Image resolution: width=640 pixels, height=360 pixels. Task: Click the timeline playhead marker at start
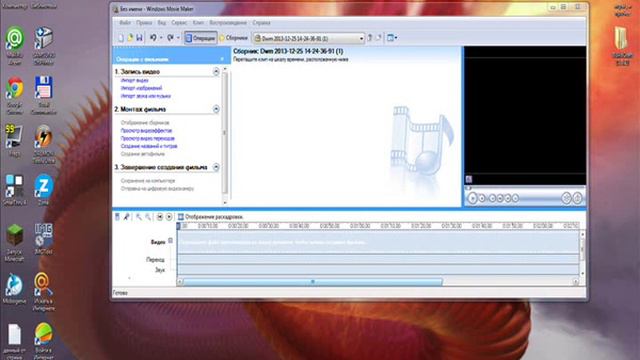pos(178,226)
